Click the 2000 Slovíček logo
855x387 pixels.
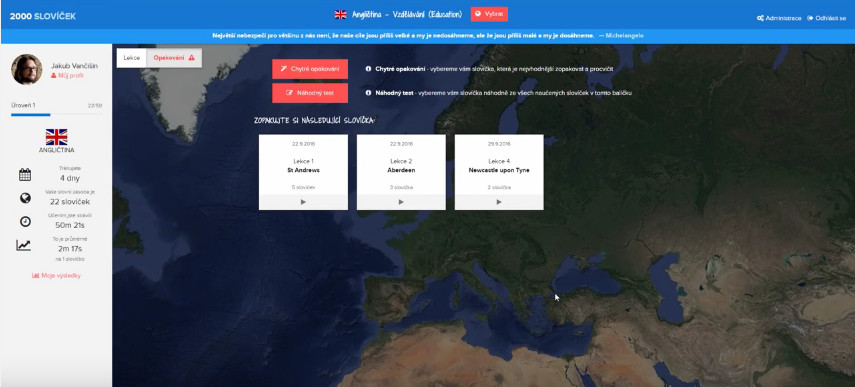coord(43,16)
